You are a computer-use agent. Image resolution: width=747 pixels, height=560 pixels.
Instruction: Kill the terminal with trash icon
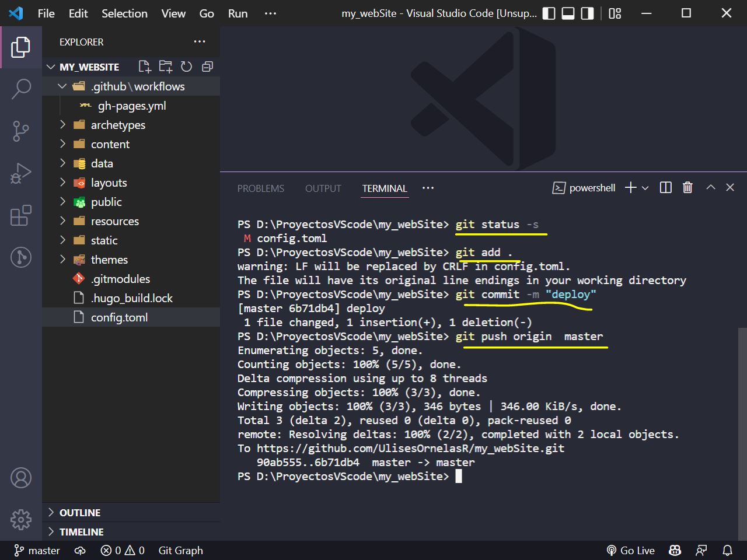[687, 187]
